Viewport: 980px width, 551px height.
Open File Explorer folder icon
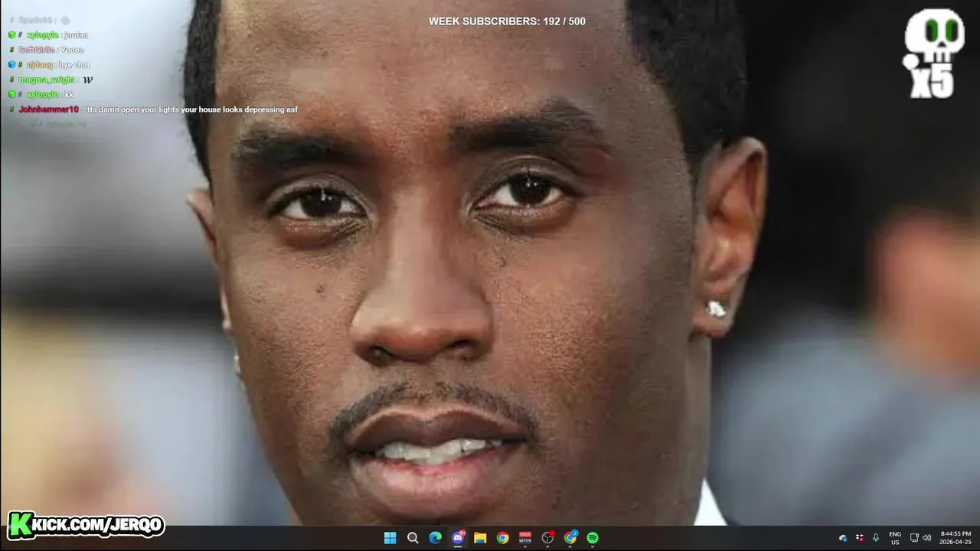480,538
